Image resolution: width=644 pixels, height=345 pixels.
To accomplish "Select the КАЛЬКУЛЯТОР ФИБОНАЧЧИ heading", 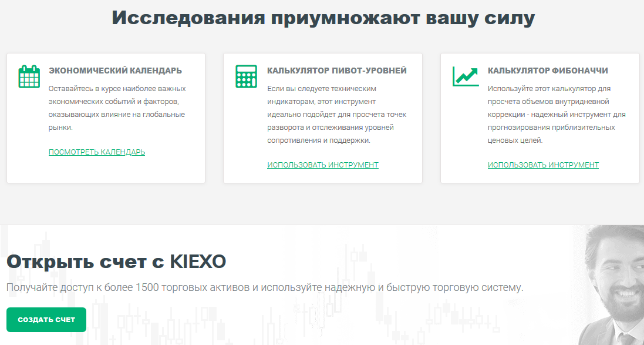I will (x=548, y=71).
